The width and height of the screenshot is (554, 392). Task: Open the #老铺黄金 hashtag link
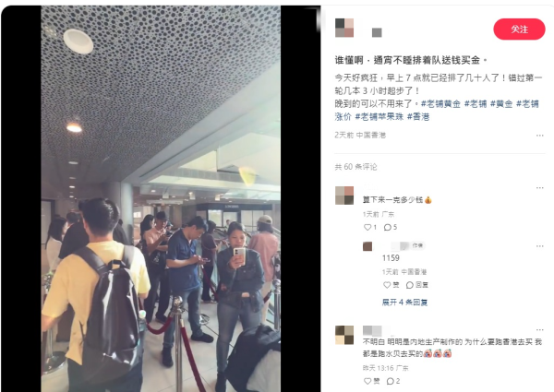[440, 103]
